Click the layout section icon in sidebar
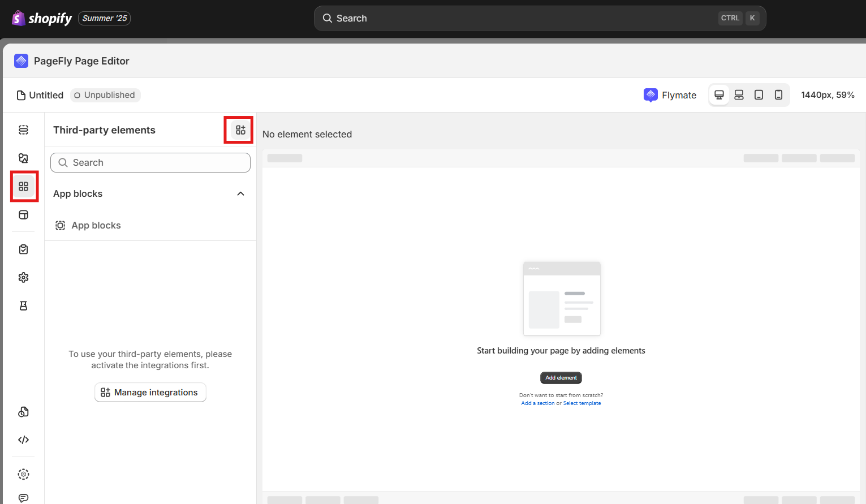This screenshot has height=504, width=866. point(24,215)
